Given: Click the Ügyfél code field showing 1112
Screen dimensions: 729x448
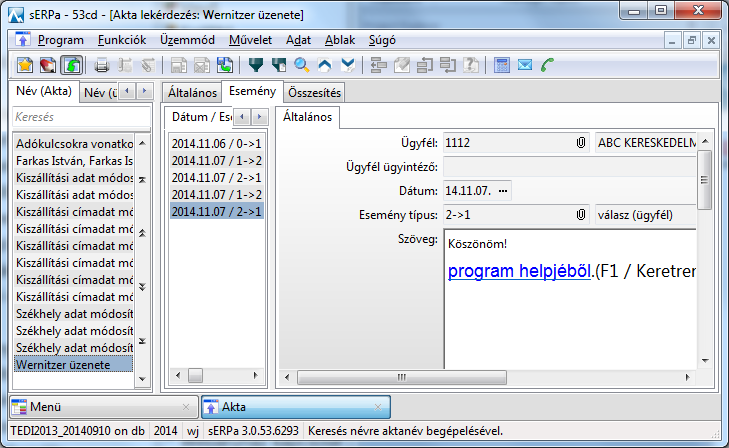Looking at the screenshot, I should pos(516,143).
